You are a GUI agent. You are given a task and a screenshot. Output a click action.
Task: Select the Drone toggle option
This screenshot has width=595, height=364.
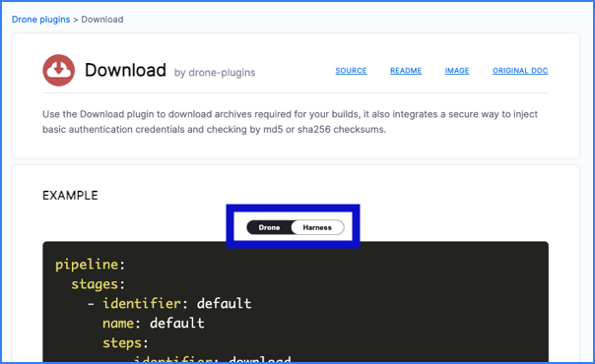(x=269, y=227)
